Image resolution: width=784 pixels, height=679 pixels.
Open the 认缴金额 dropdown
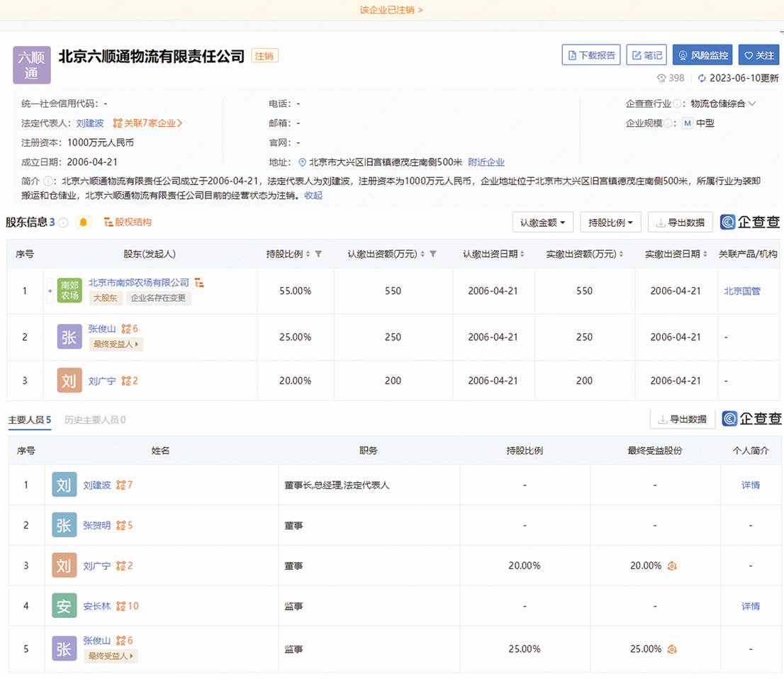[542, 222]
